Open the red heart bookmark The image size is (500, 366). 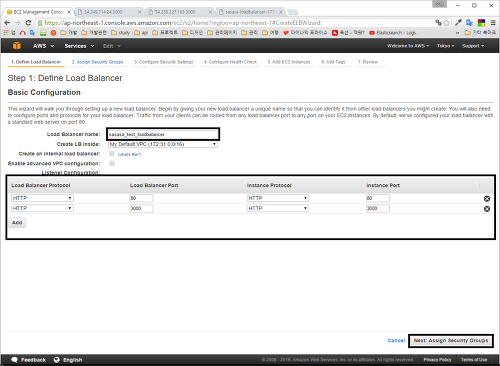click(x=305, y=33)
